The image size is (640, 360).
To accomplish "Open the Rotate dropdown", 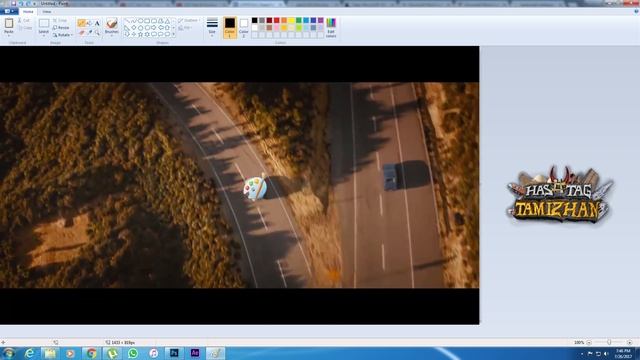I will (62, 35).
